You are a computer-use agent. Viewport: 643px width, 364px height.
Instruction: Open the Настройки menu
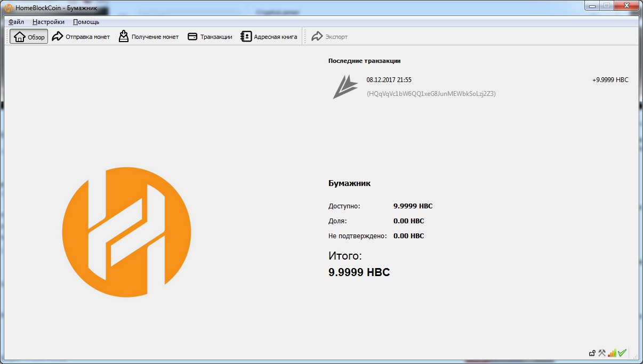click(x=49, y=22)
